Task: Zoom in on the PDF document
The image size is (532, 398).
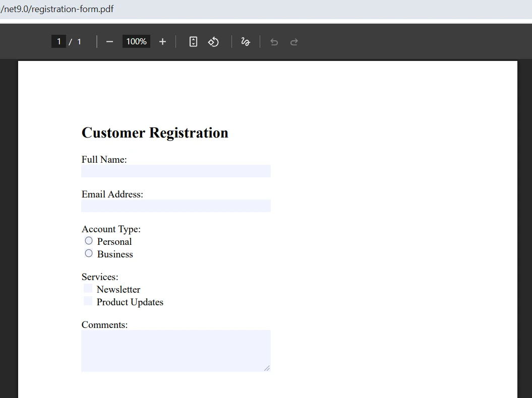Action: [x=162, y=41]
